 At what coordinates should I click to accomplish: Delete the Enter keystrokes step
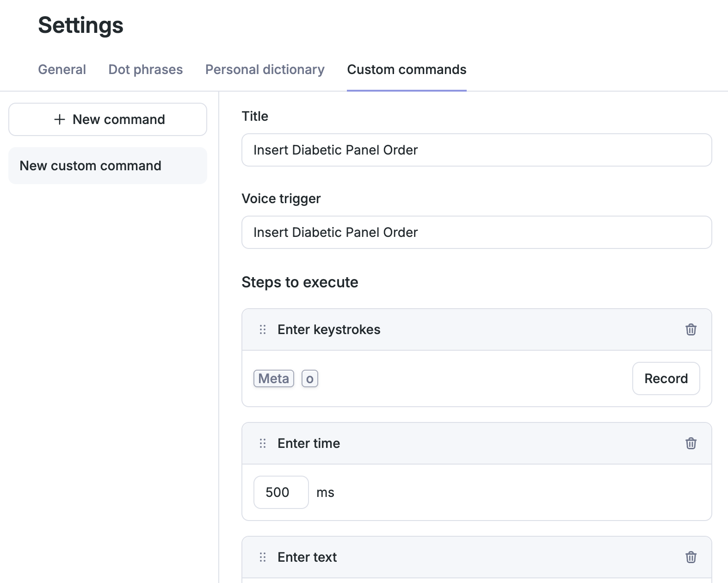coord(691,329)
